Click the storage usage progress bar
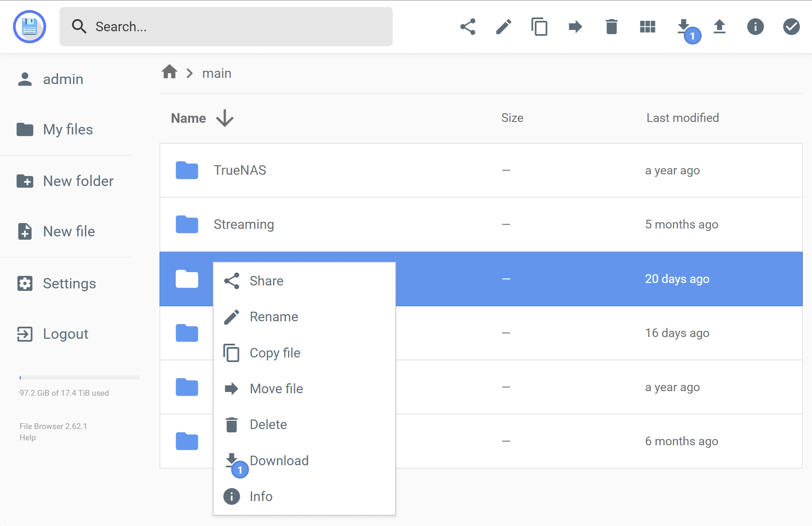Image resolution: width=812 pixels, height=526 pixels. coord(79,377)
